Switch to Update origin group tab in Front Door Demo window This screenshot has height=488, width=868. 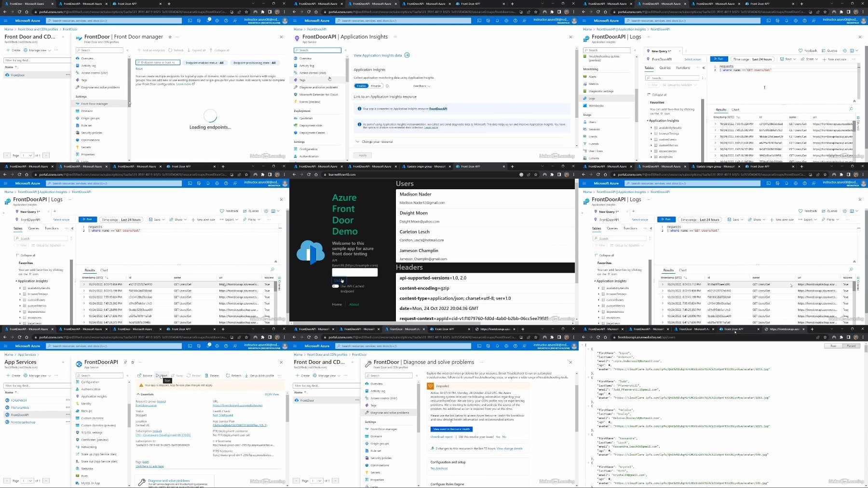[426, 167]
